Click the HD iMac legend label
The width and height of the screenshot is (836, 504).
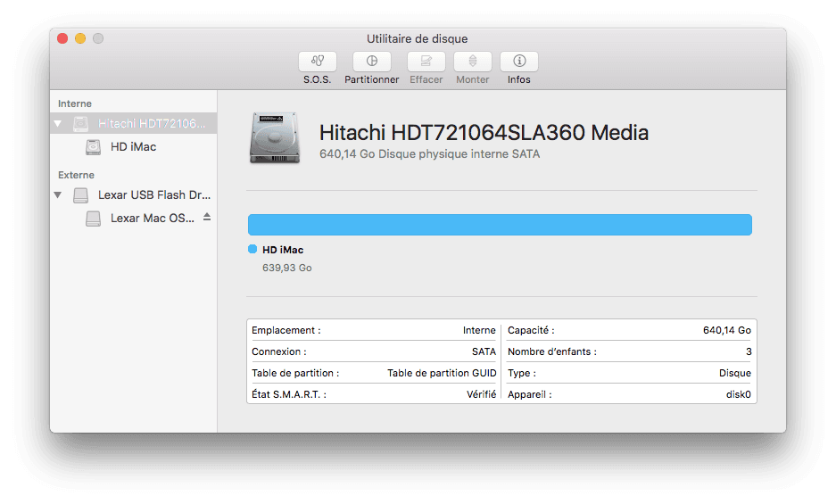(x=283, y=250)
